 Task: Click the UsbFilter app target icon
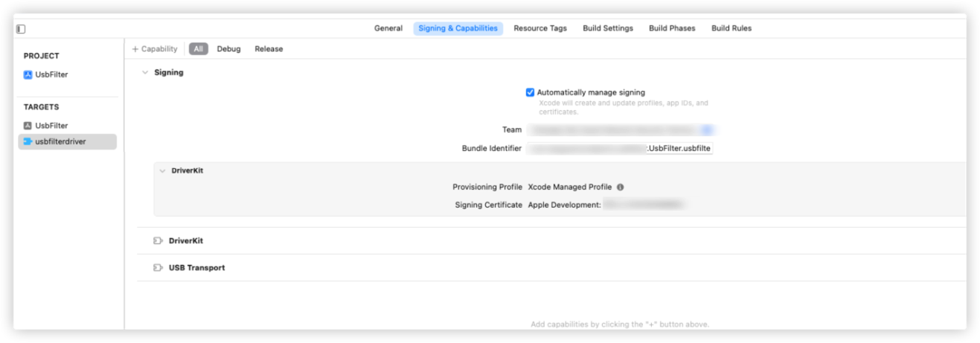(28, 126)
